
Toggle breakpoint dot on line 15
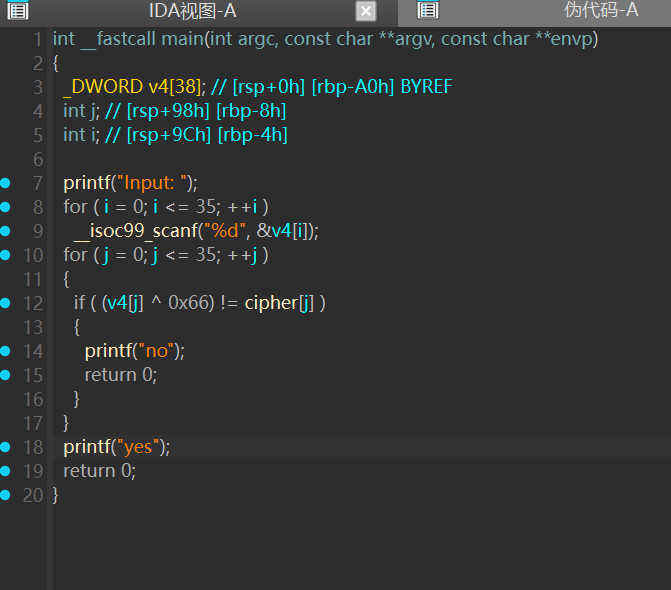[5, 375]
